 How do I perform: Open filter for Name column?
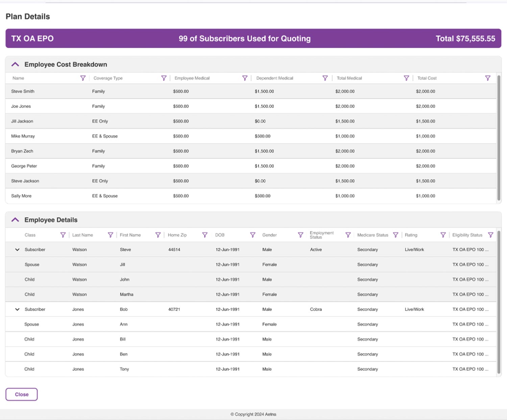83,78
